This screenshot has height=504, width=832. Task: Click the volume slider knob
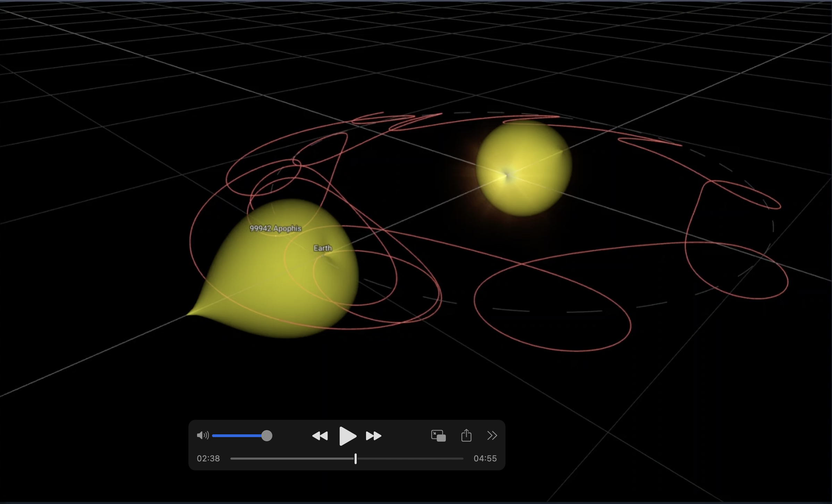point(266,436)
